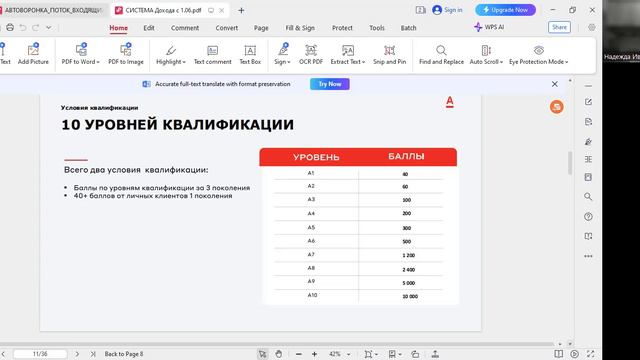Image resolution: width=640 pixels, height=360 pixels.
Task: Click the Upgrade Now button
Action: tap(505, 10)
